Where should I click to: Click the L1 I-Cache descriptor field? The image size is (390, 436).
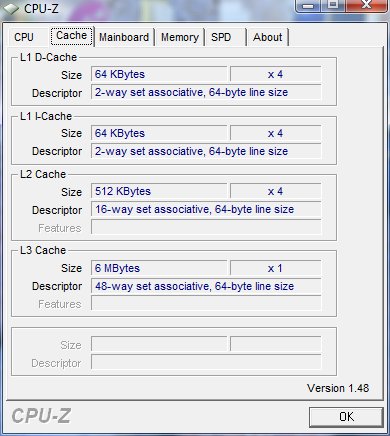[206, 151]
